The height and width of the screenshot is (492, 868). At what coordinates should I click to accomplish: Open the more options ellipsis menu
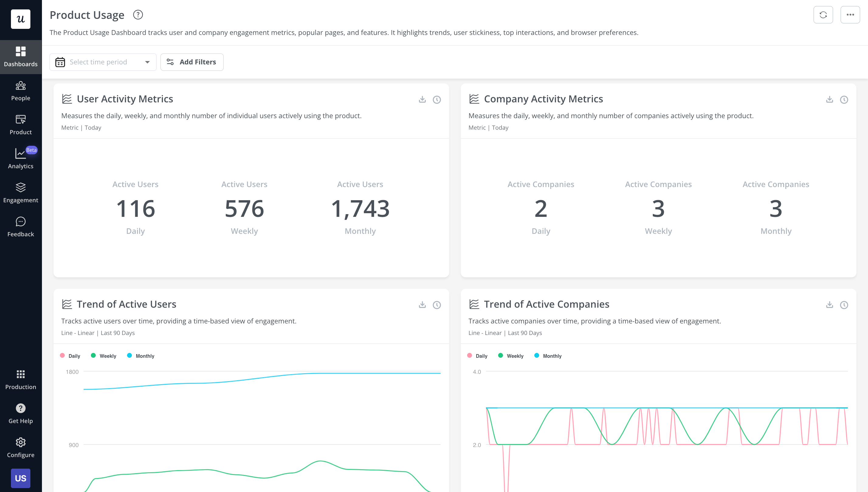click(850, 15)
